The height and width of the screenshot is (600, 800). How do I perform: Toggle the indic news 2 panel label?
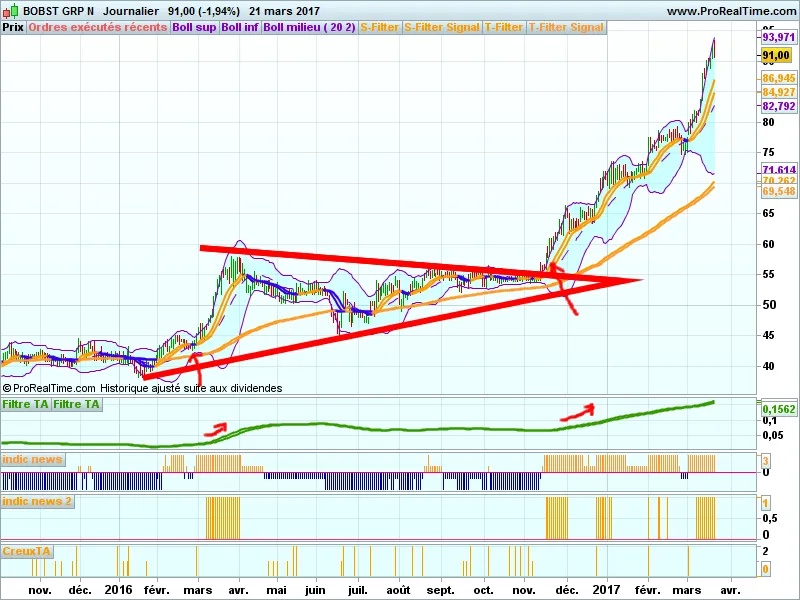37,501
